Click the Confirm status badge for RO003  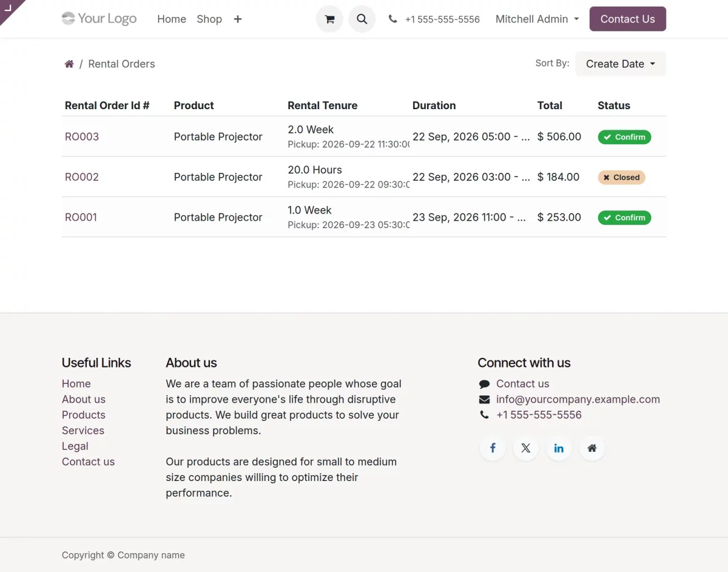[624, 137]
